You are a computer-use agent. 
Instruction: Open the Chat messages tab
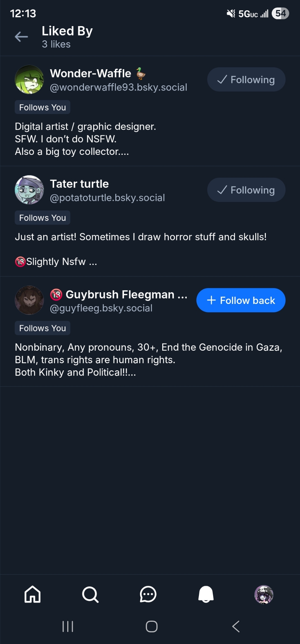coord(148,594)
